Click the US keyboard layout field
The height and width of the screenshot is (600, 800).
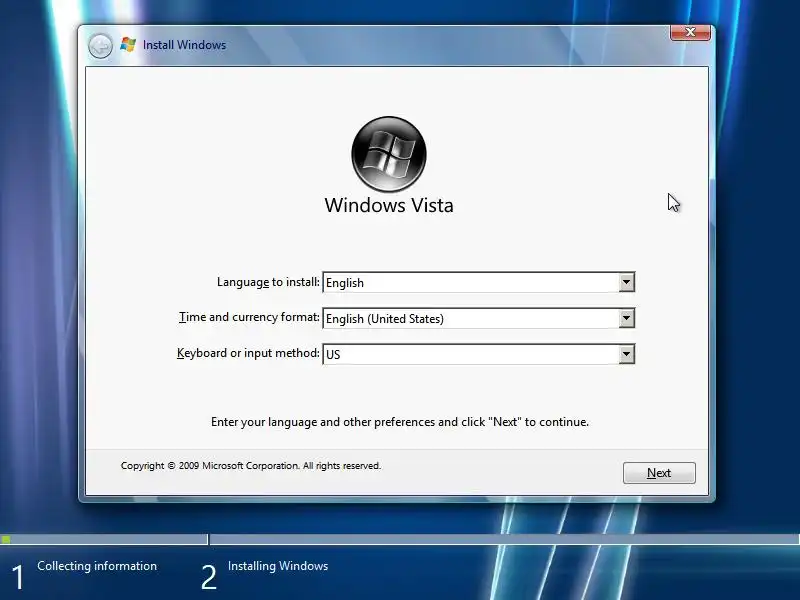coord(479,354)
